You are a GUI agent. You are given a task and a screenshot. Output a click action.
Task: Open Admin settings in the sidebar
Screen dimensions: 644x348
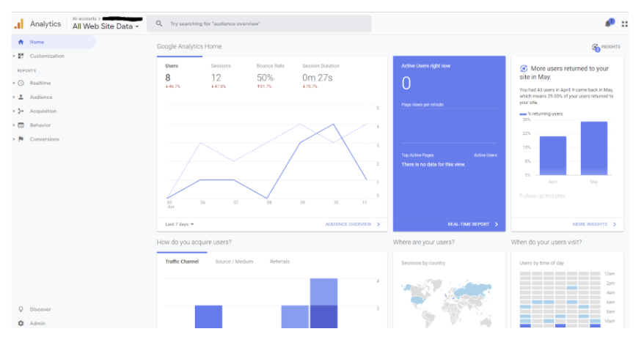pyautogui.click(x=37, y=323)
